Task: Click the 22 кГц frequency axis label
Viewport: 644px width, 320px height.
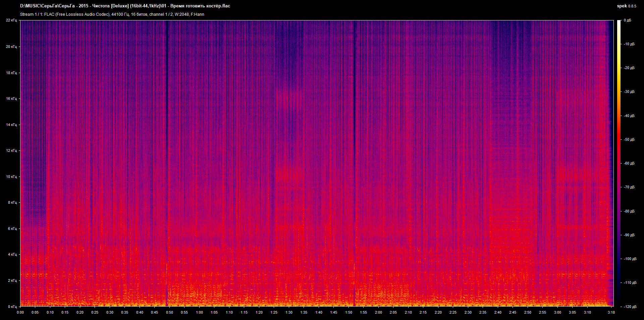Action: pos(11,20)
